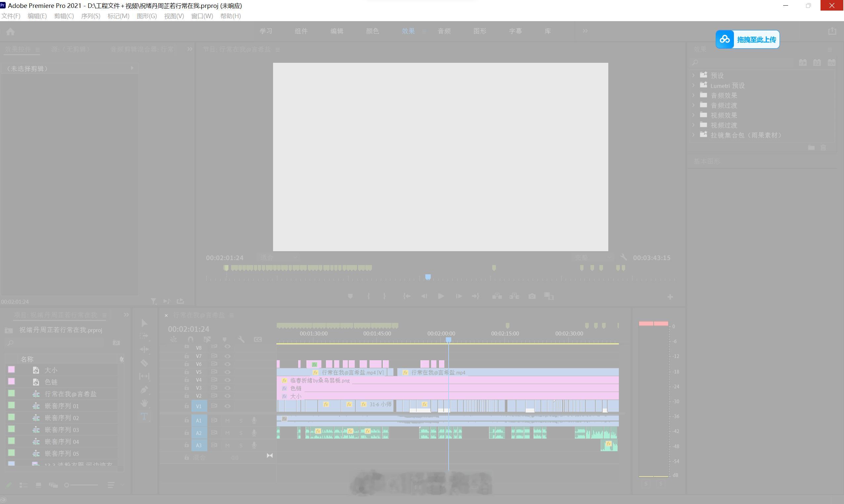
Task: Hide track V6 with eye icon
Action: 227,364
